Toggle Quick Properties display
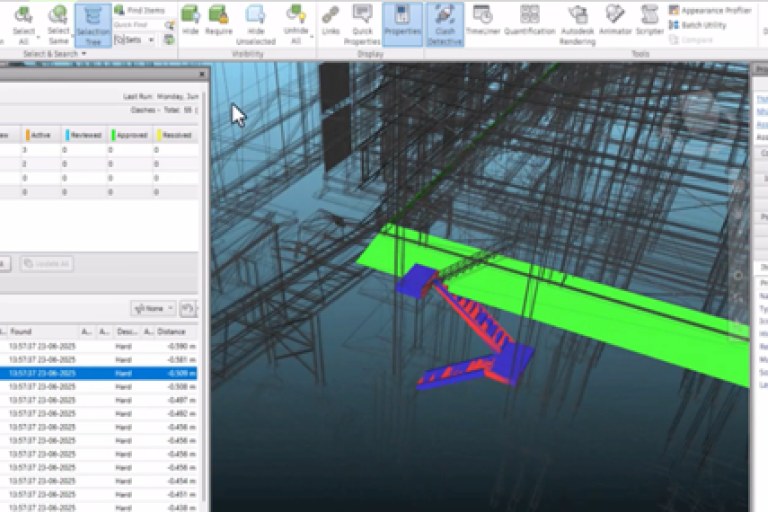The height and width of the screenshot is (512, 768). pyautogui.click(x=362, y=24)
